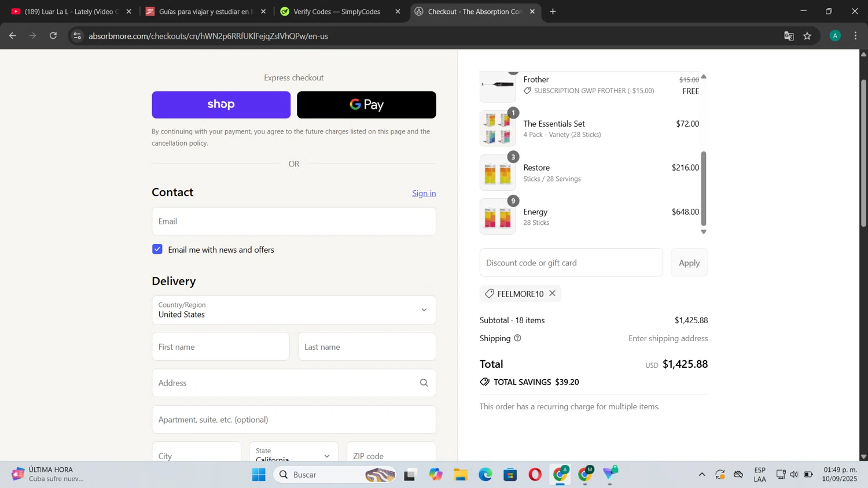Image resolution: width=868 pixels, height=488 pixels.
Task: Focus the ZIP code field
Action: coord(391,452)
